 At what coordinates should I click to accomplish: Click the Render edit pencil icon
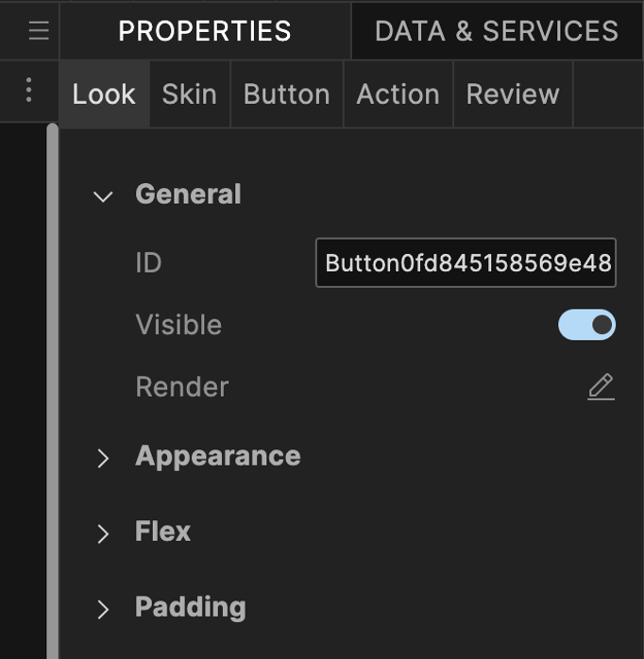tap(601, 387)
